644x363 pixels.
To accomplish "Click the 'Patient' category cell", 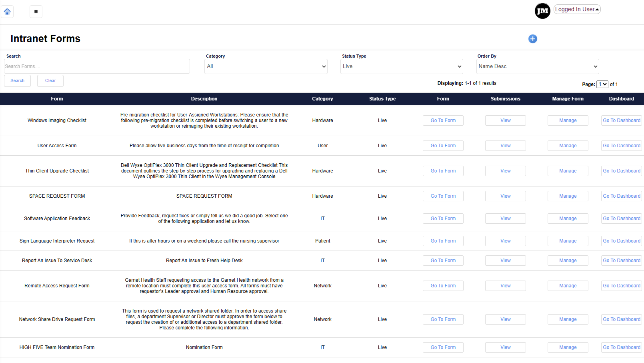I will pos(322,241).
